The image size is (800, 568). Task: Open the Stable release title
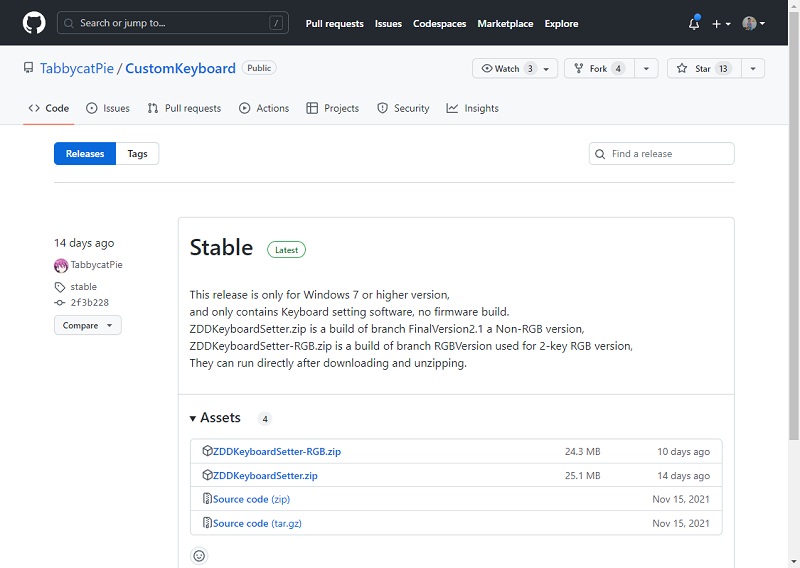[x=221, y=248]
